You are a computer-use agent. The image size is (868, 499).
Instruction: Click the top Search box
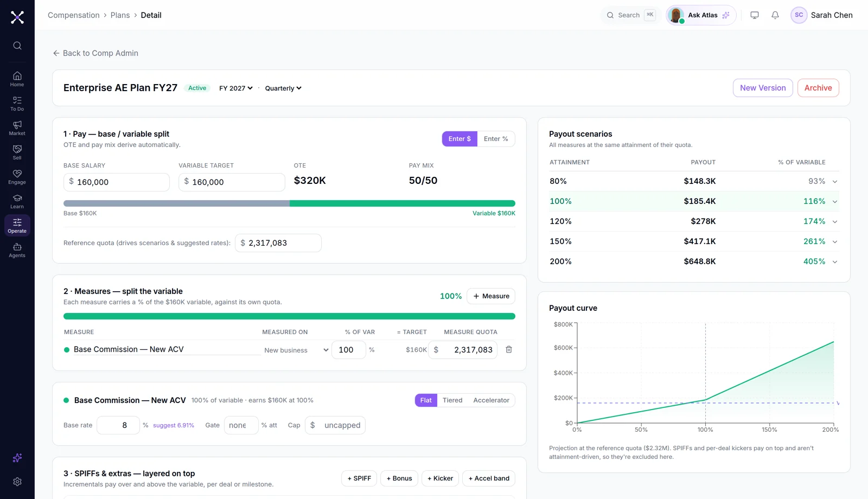pos(630,15)
